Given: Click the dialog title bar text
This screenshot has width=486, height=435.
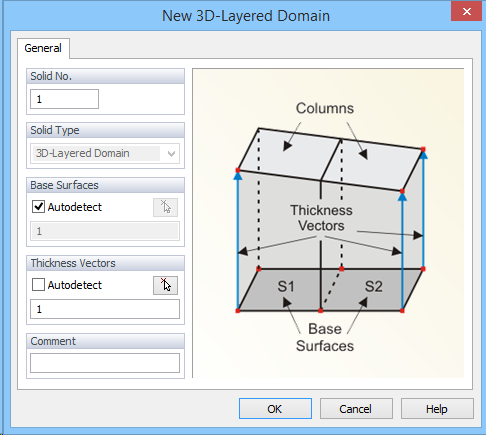Looking at the screenshot, I should [x=246, y=16].
